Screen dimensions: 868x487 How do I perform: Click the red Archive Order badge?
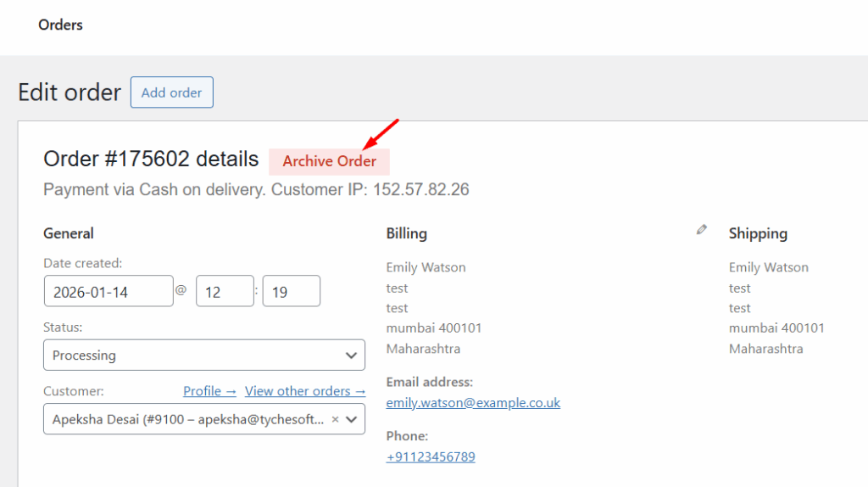pos(329,161)
